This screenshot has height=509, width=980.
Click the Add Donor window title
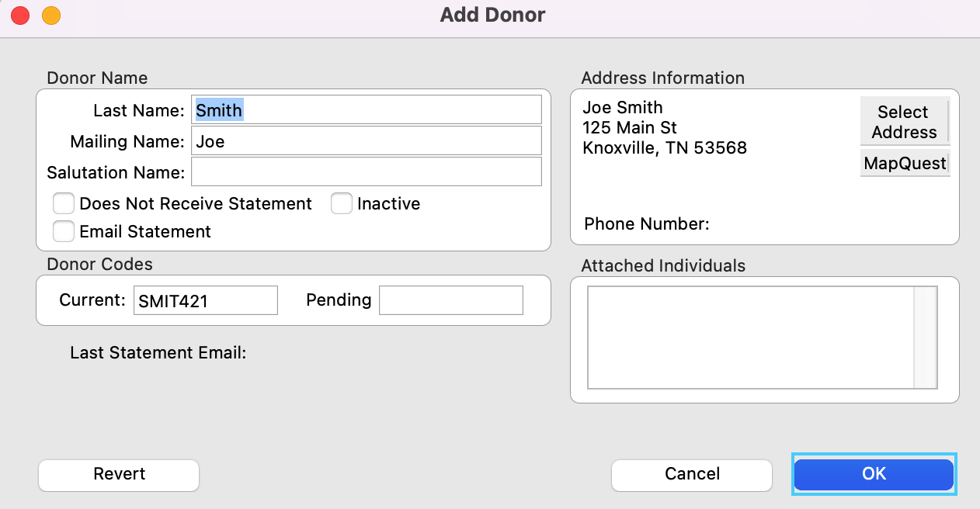[x=492, y=15]
